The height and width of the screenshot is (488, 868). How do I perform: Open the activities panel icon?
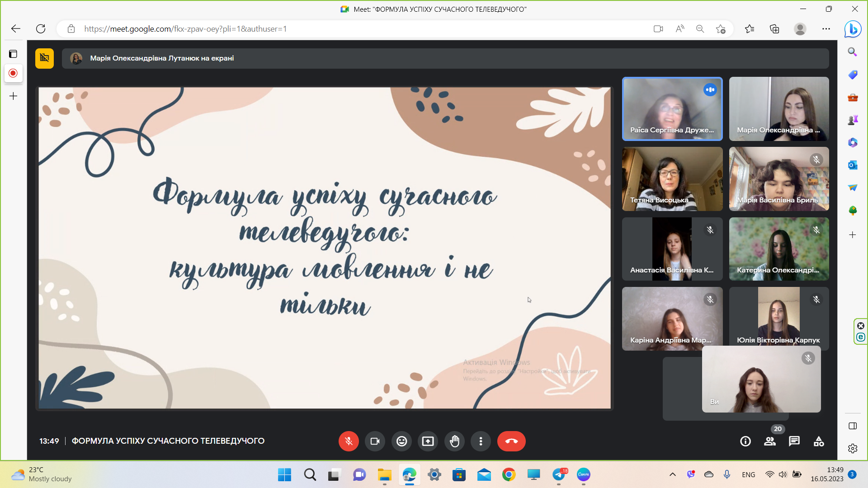pyautogui.click(x=819, y=441)
